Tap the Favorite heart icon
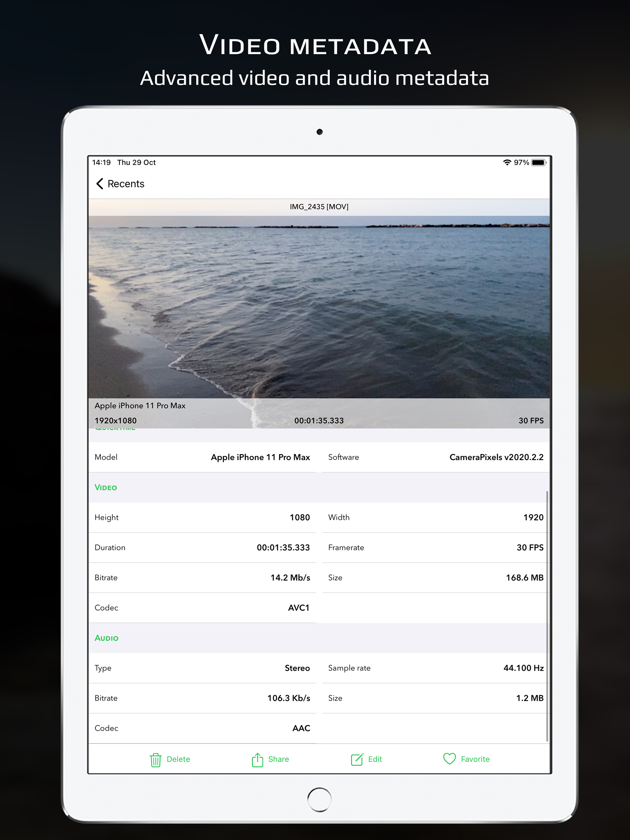The image size is (630, 840). (x=449, y=759)
